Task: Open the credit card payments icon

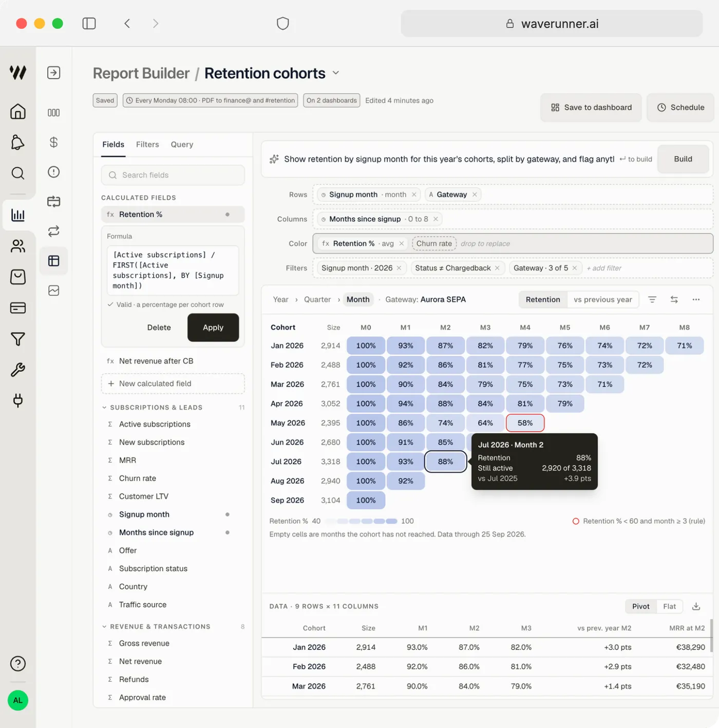Action: click(x=18, y=308)
